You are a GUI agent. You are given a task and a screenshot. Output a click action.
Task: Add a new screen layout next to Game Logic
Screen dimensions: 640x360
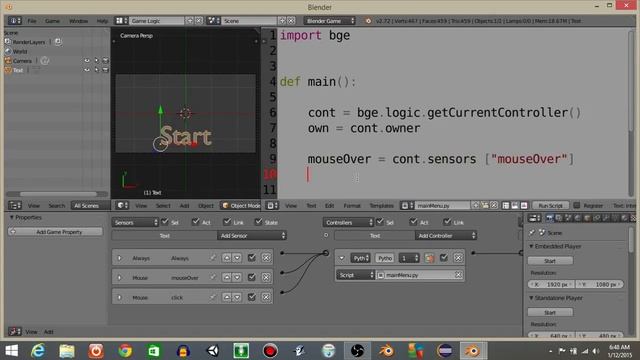point(190,20)
